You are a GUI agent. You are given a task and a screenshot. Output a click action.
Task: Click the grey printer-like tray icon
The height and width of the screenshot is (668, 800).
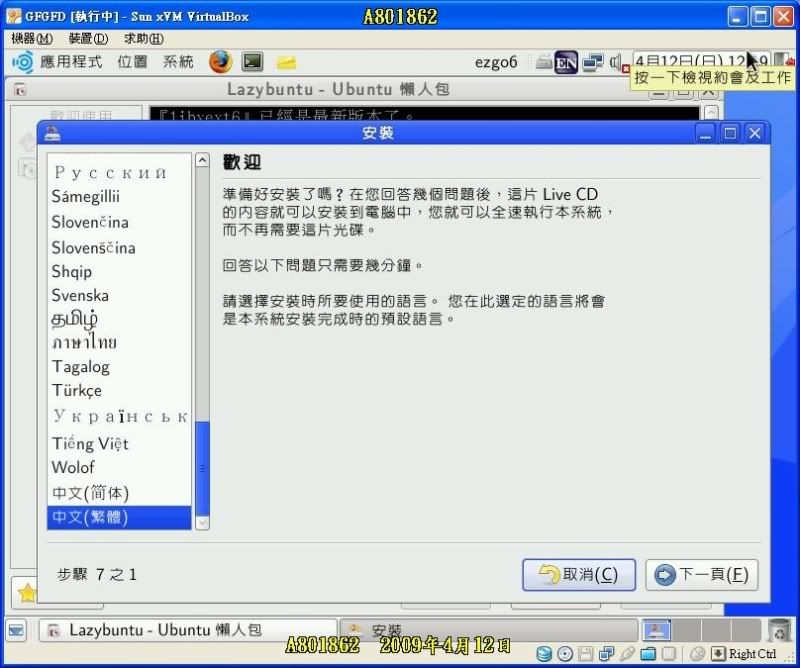(x=544, y=61)
